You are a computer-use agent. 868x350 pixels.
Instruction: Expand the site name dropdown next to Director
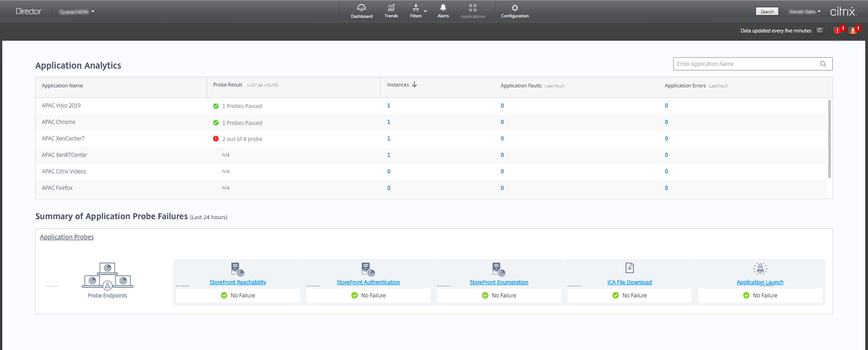pyautogui.click(x=92, y=11)
